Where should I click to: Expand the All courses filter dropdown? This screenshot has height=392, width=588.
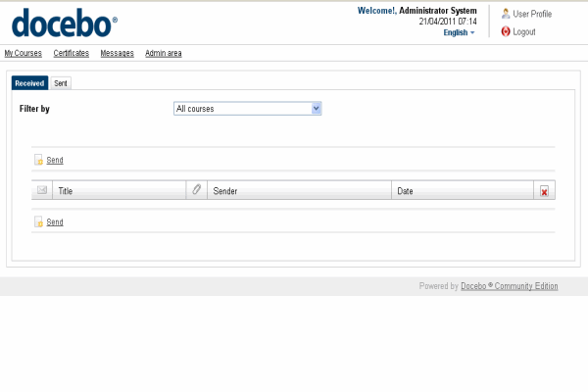tap(317, 109)
